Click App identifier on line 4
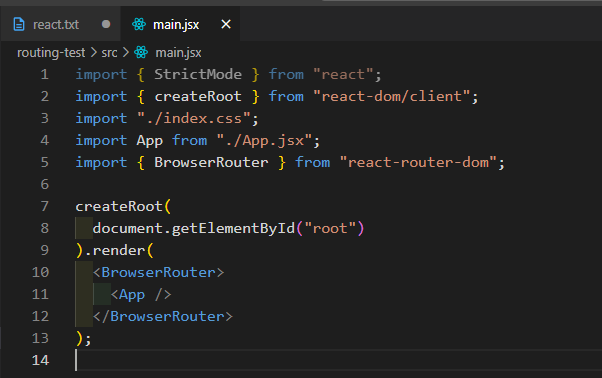The image size is (602, 378). point(150,141)
